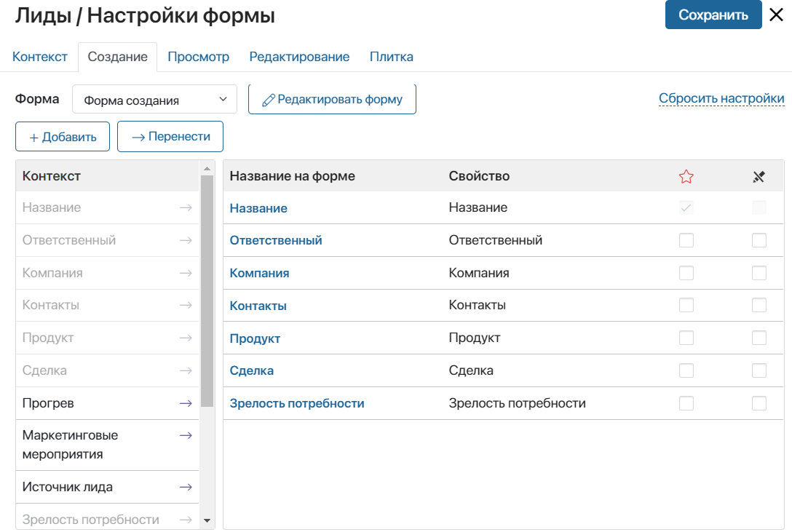Click the pin column header icon
Image resolution: width=792 pixels, height=532 pixels.
pos(759,176)
